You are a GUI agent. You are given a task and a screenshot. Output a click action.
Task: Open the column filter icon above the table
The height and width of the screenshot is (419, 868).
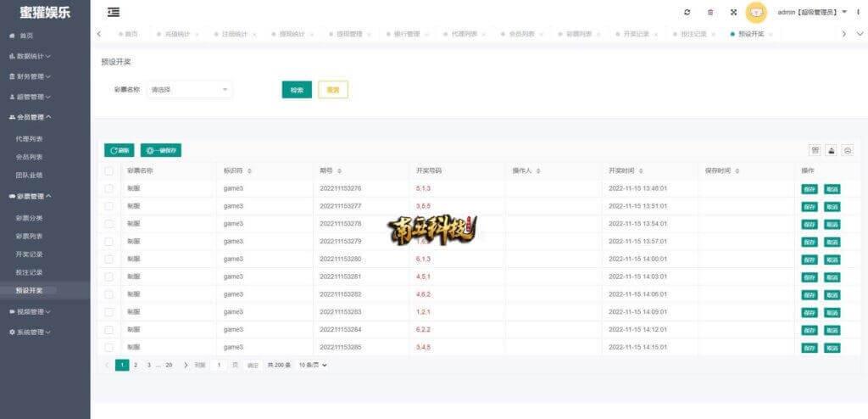[815, 150]
